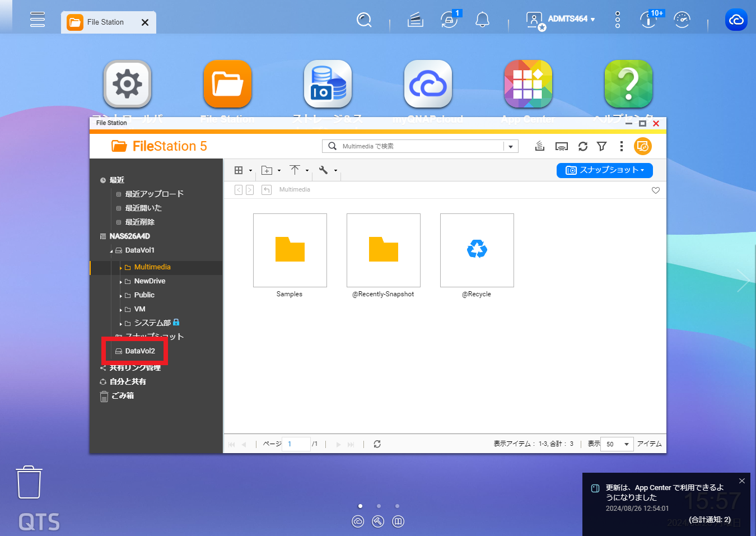
Task: Open the three-dot more options in top bar
Action: [x=618, y=20]
